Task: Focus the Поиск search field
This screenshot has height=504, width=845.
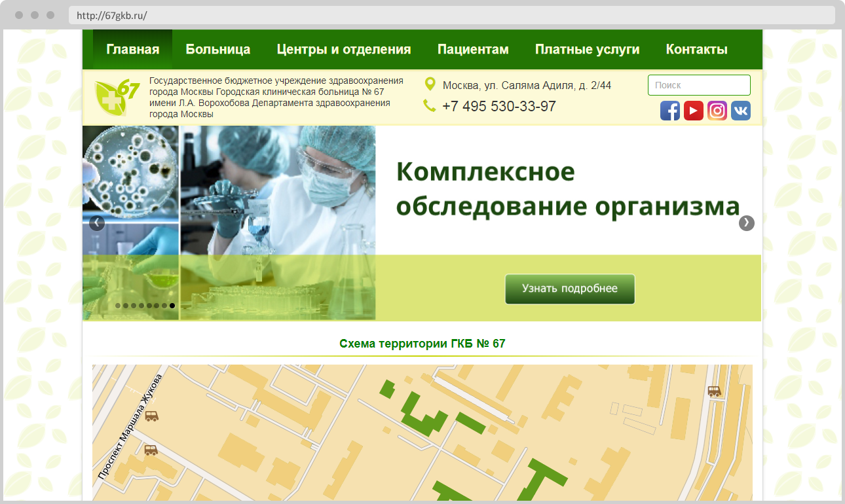Action: [699, 85]
